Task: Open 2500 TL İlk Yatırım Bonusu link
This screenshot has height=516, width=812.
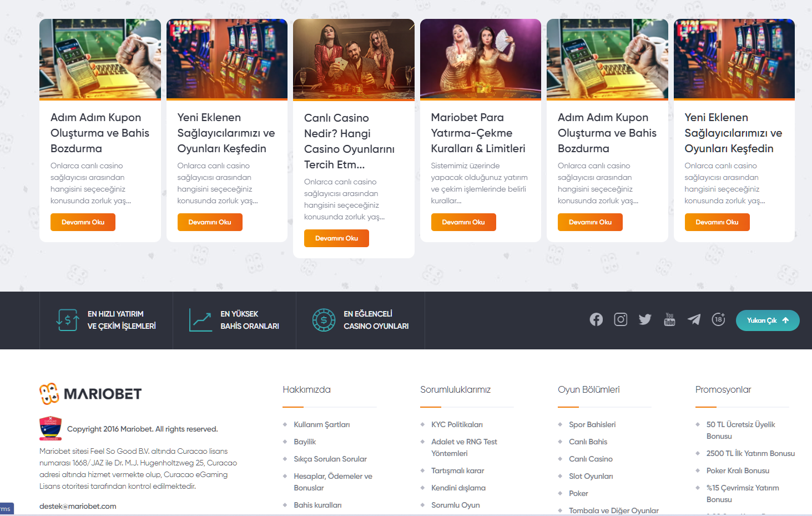Action: 750,453
